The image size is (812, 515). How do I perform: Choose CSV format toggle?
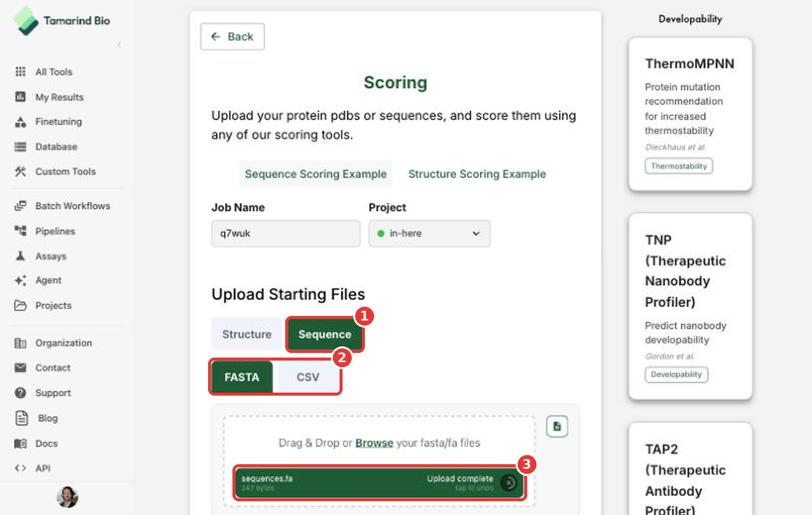click(x=308, y=377)
